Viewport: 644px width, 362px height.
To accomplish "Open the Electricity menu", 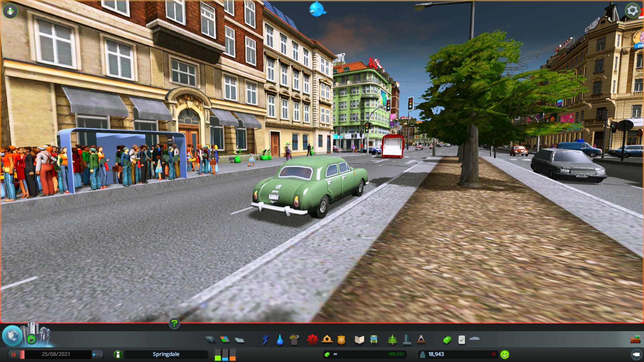I will click(x=265, y=340).
